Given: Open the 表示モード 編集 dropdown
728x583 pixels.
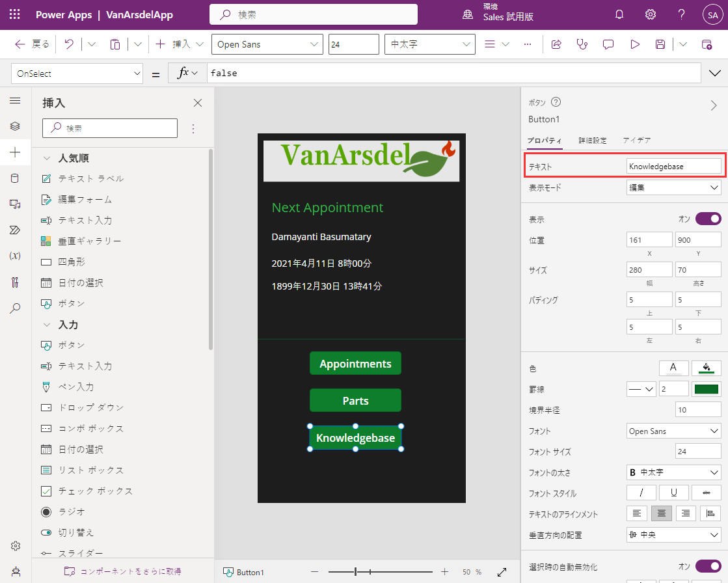Looking at the screenshot, I should [674, 187].
